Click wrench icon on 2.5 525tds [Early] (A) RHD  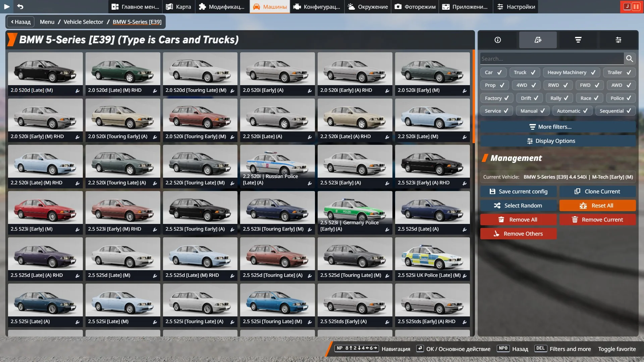[x=465, y=322]
